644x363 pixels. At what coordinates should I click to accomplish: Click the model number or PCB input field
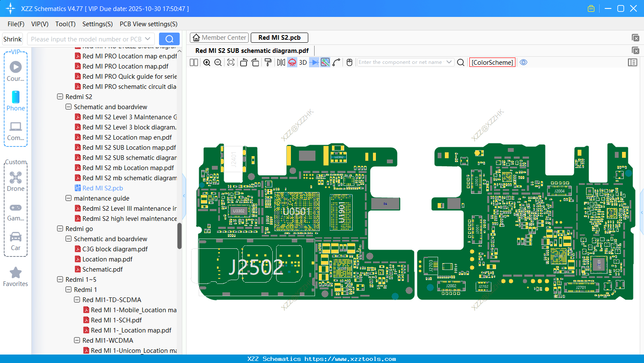point(86,39)
